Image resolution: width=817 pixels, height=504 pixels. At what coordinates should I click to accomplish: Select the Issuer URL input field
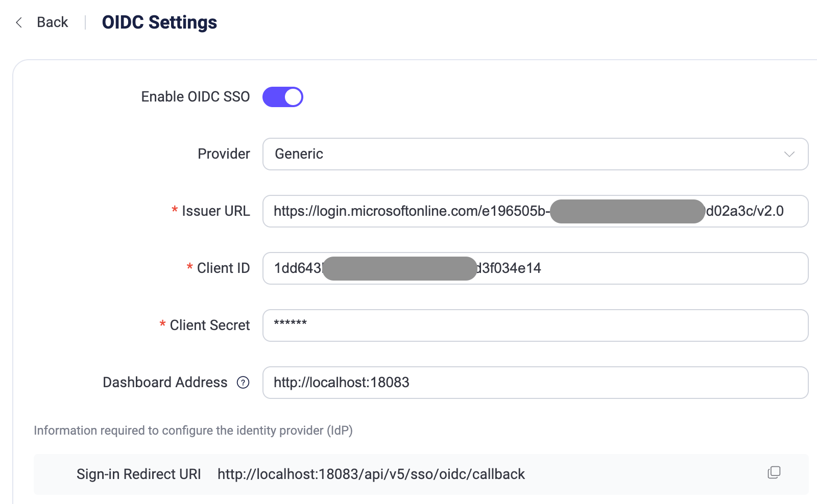[511, 211]
